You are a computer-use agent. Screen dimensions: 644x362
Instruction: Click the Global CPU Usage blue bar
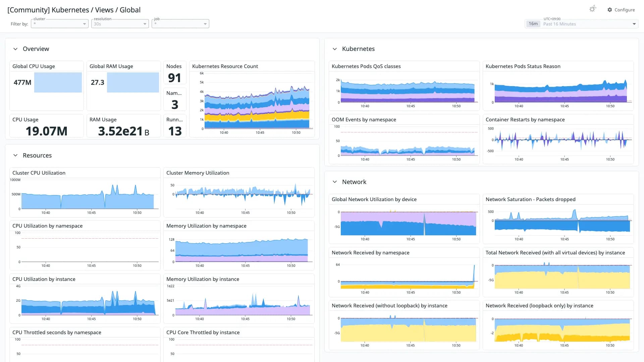pos(58,82)
